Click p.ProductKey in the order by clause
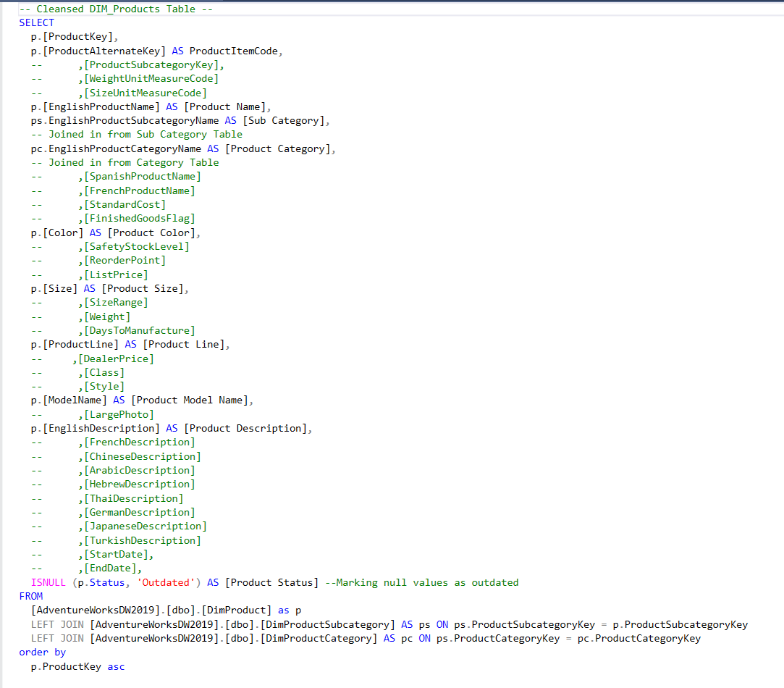The image size is (784, 688). [66, 666]
